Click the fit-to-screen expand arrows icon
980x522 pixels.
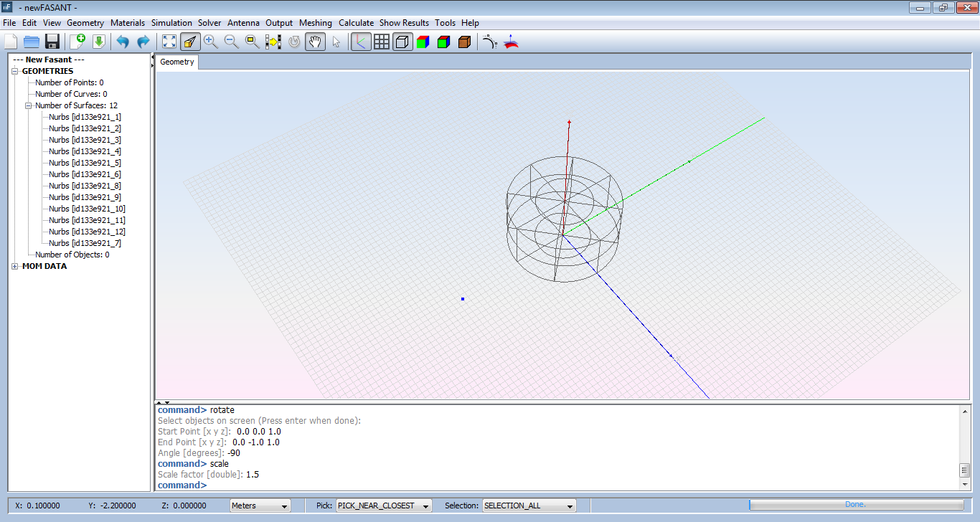coord(169,42)
